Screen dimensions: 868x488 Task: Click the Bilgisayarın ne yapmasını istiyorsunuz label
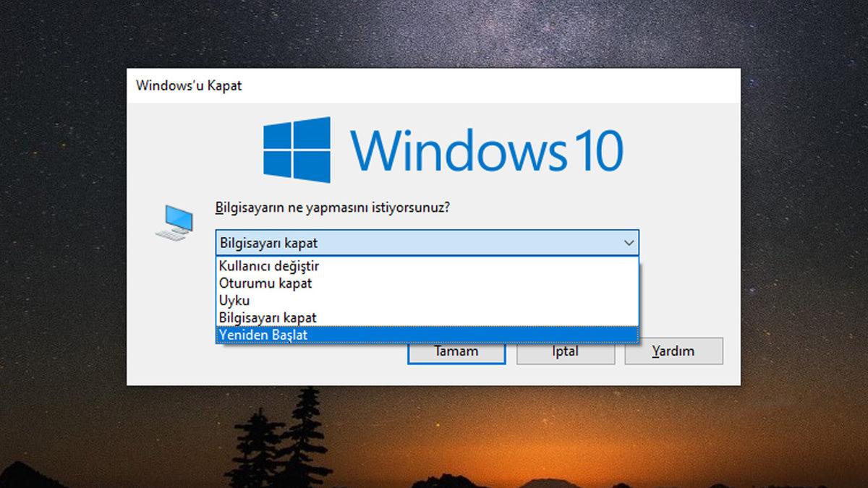(x=333, y=207)
